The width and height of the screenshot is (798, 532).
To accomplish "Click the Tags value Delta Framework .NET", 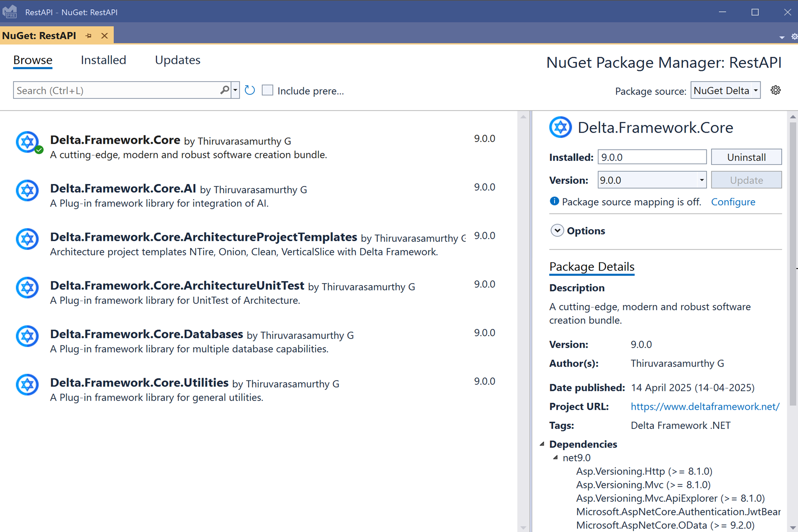I will click(680, 425).
